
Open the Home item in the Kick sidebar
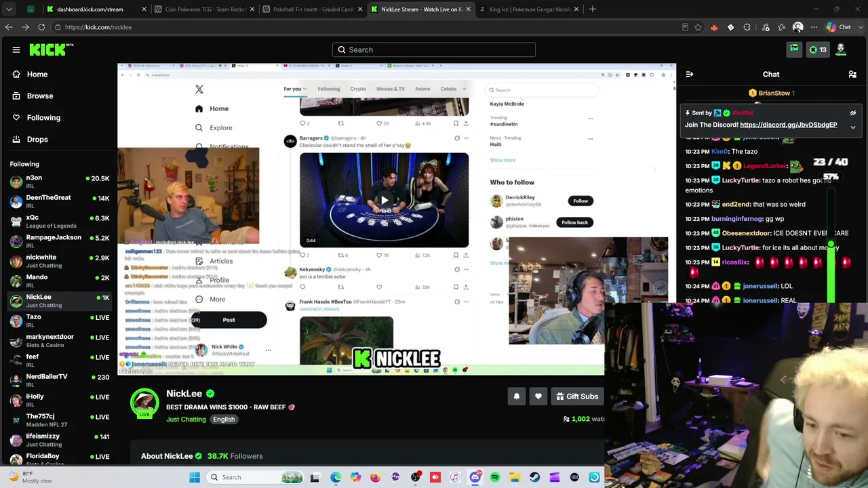pos(58,75)
